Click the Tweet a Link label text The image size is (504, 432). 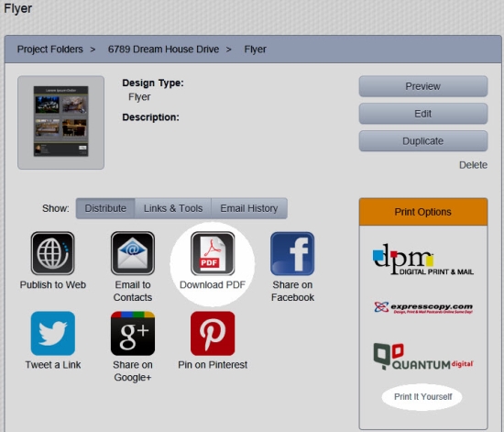53,365
